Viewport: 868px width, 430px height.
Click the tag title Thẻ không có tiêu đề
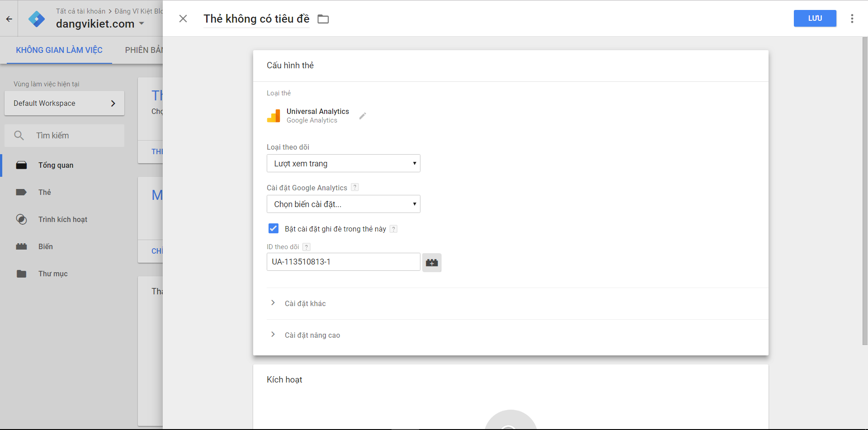(x=256, y=19)
